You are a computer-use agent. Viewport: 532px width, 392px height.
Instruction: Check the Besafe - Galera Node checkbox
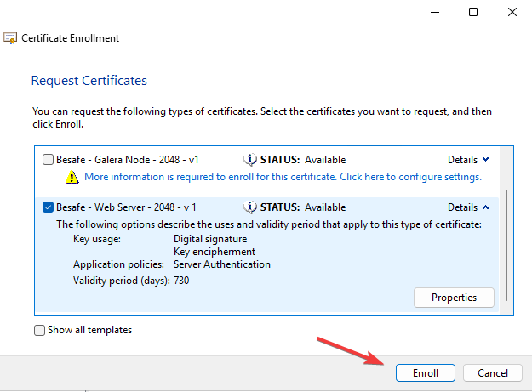coord(48,160)
